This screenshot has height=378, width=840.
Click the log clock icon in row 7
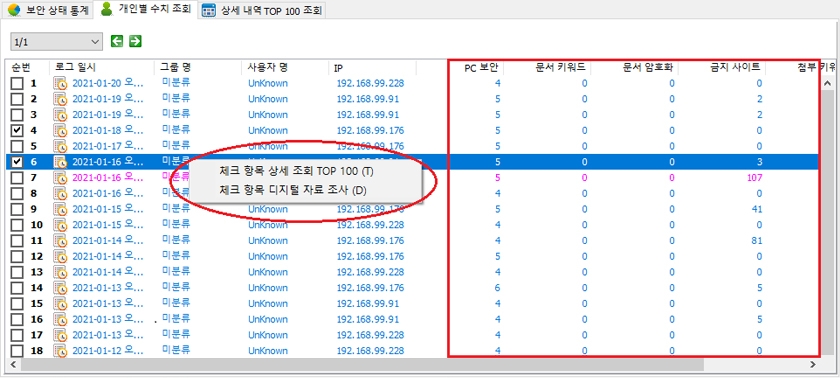pos(60,178)
